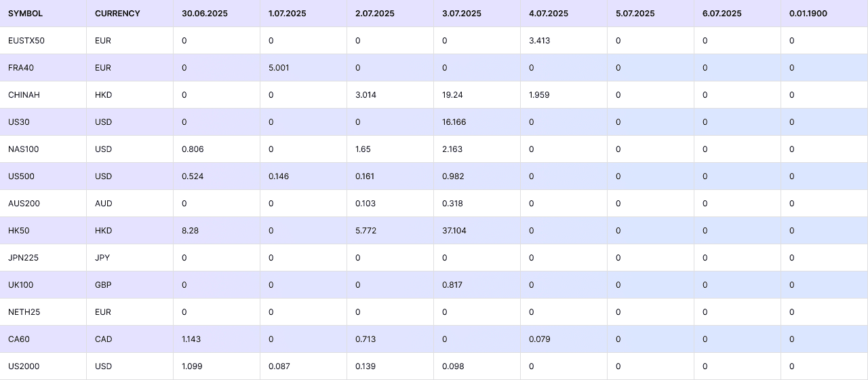Click HKD currency in CHINAH row

tap(130, 95)
